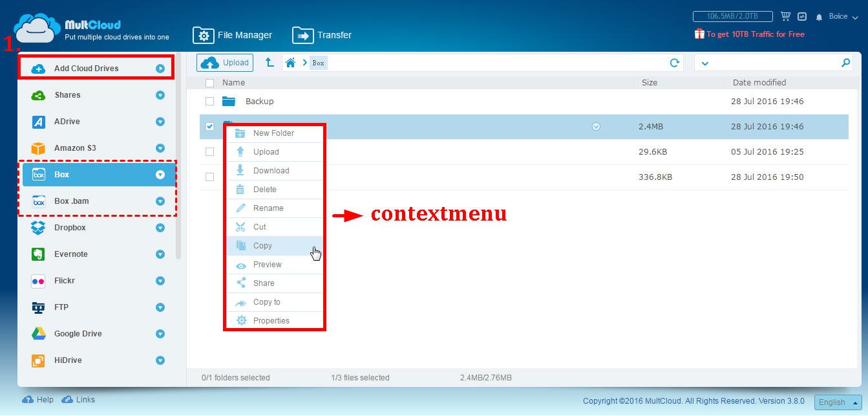Image resolution: width=868 pixels, height=416 pixels.
Task: Expand the Evernote dropdown arrow
Action: [x=160, y=254]
